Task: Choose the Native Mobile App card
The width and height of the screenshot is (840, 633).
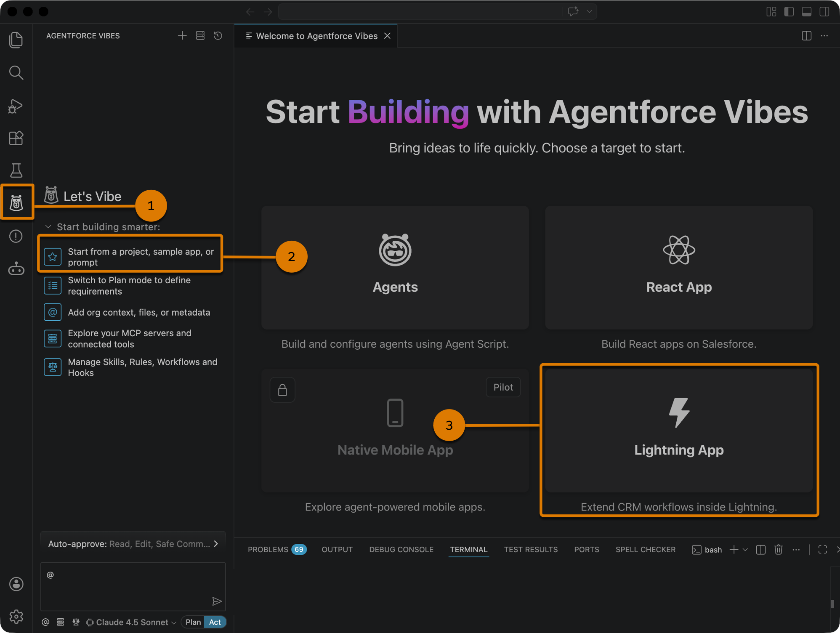Action: (x=395, y=430)
